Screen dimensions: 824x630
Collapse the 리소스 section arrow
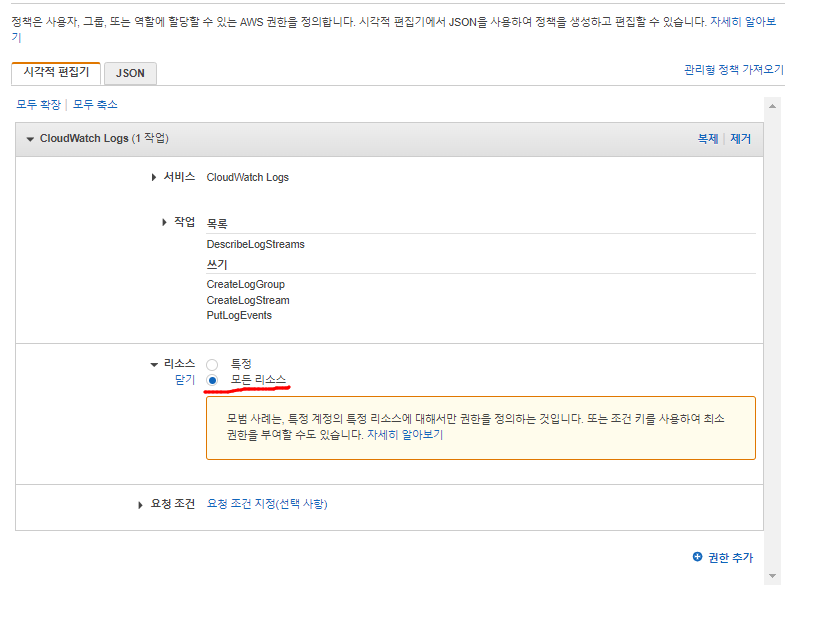(x=154, y=365)
